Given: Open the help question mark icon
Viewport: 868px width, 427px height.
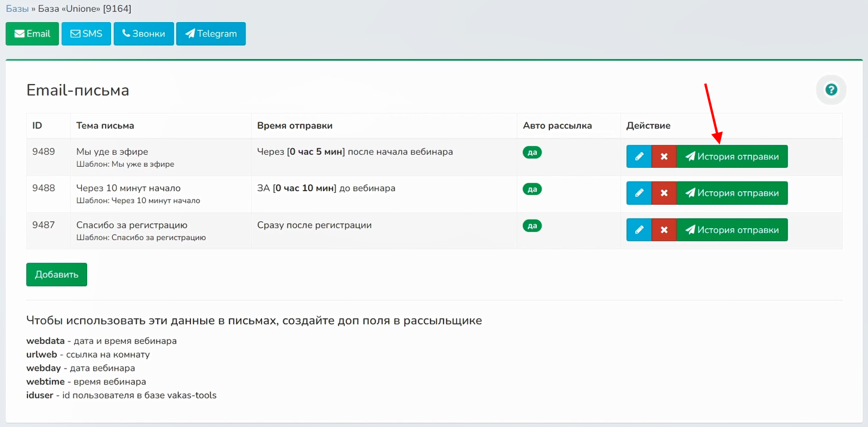Looking at the screenshot, I should tap(830, 90).
